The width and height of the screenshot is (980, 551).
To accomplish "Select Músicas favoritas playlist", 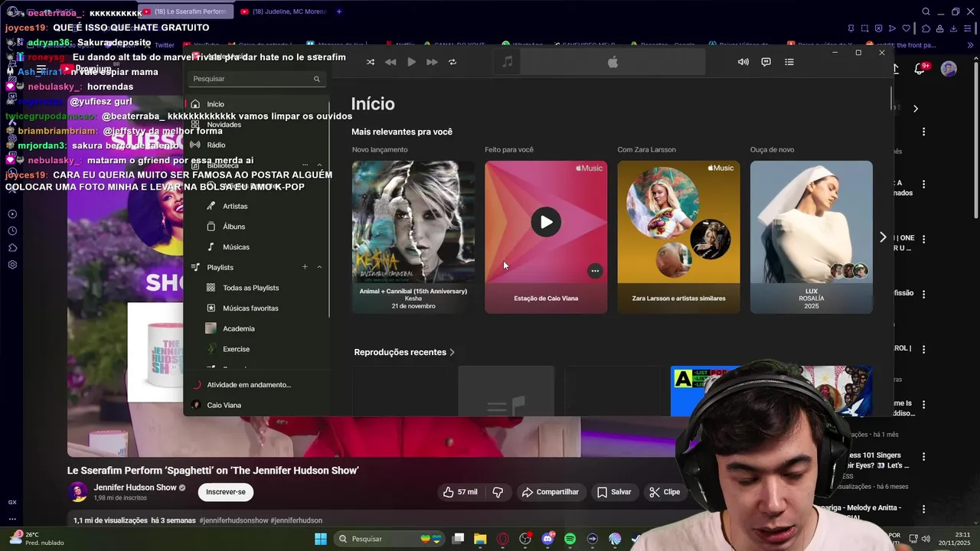I will coord(256,308).
